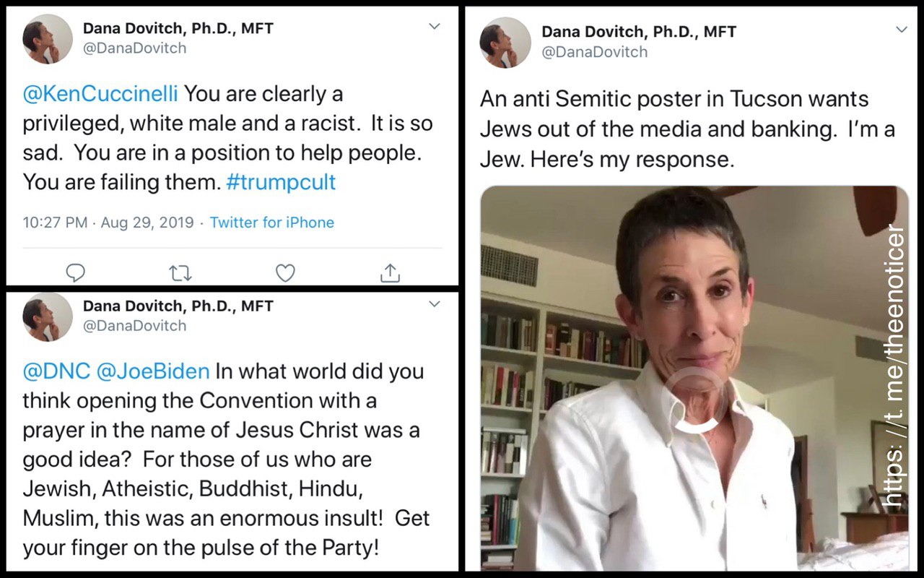Viewport: 924px width, 578px height.
Task: Open profile avatar on the Tucson poster tweet
Action: [x=505, y=43]
